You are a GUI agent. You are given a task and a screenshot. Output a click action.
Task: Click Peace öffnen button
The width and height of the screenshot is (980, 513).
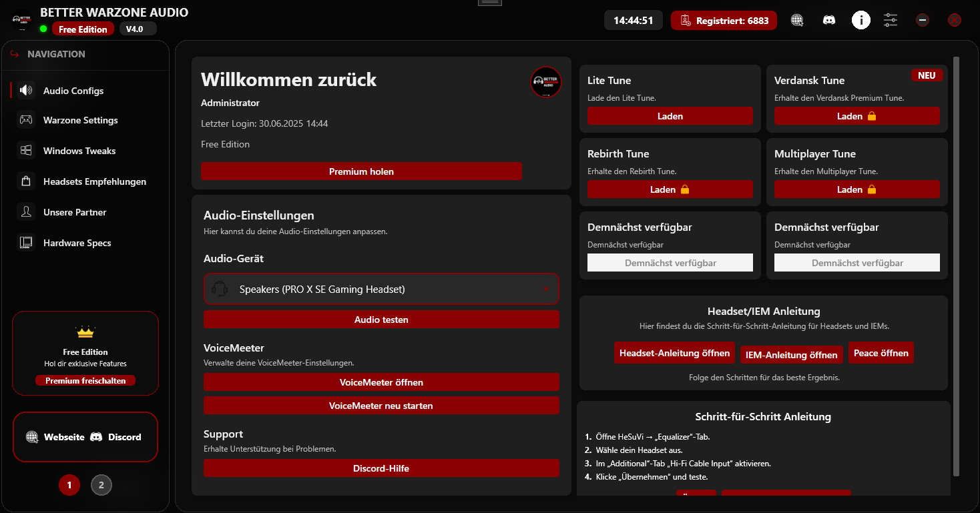(881, 353)
